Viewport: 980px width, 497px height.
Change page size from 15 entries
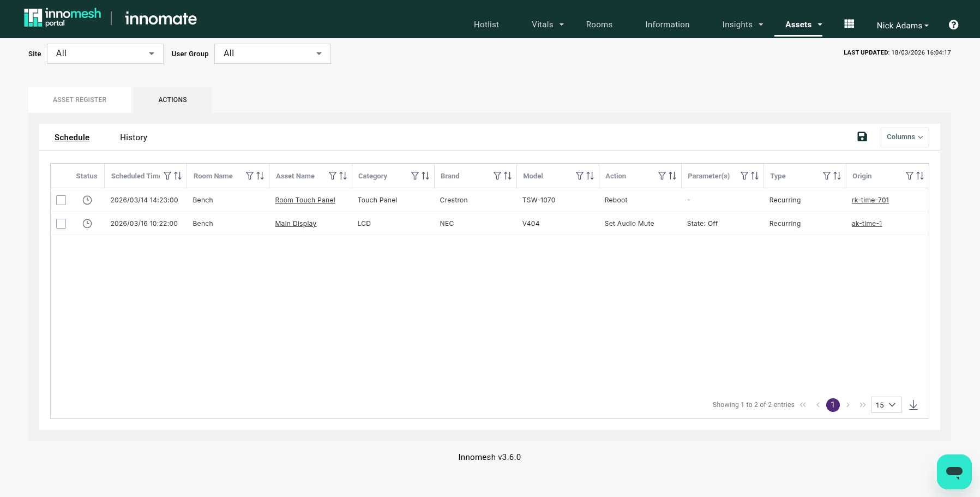pos(886,405)
